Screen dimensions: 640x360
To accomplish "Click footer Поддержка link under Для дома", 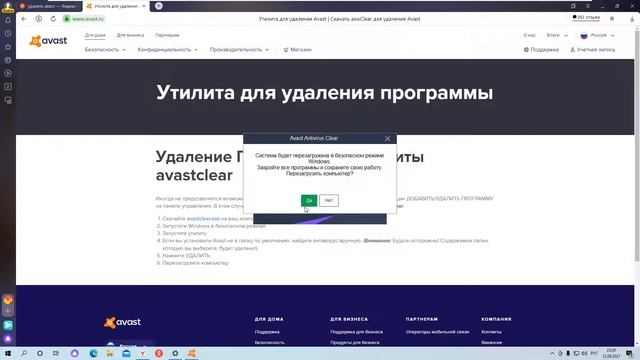I will click(267, 332).
